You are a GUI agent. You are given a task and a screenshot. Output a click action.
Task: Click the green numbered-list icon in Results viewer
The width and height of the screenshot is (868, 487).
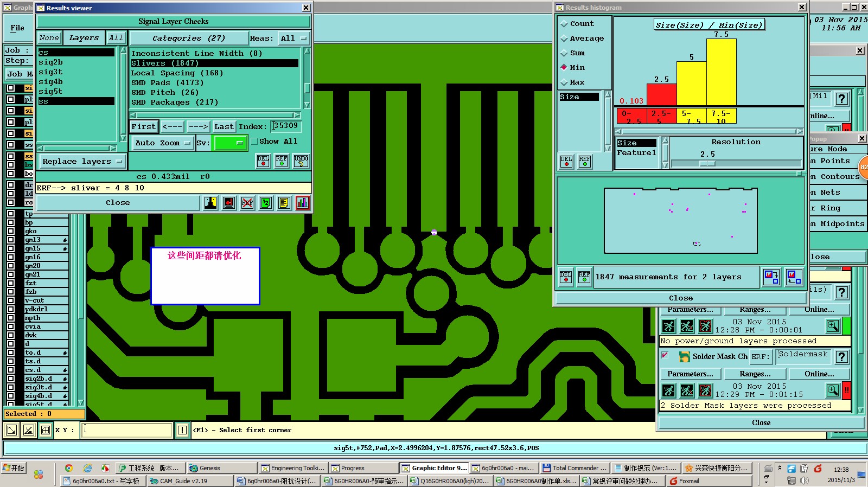pyautogui.click(x=265, y=203)
